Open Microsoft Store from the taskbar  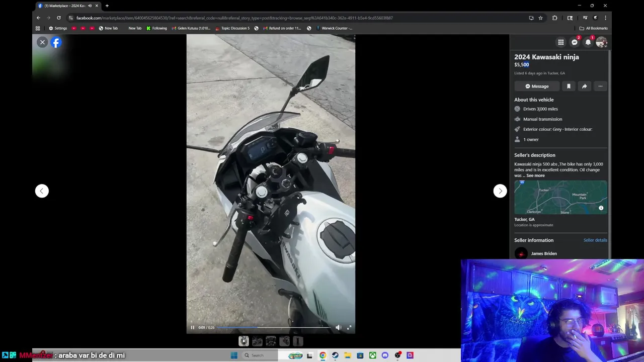360,355
